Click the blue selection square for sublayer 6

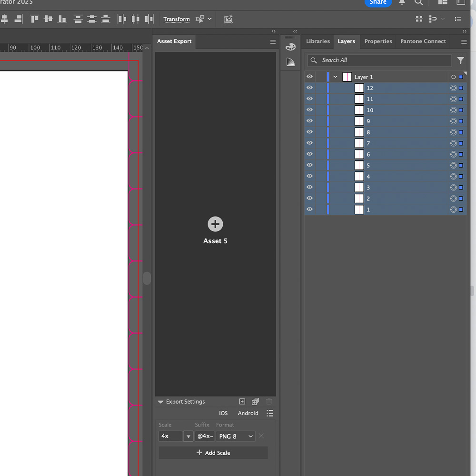point(461,154)
